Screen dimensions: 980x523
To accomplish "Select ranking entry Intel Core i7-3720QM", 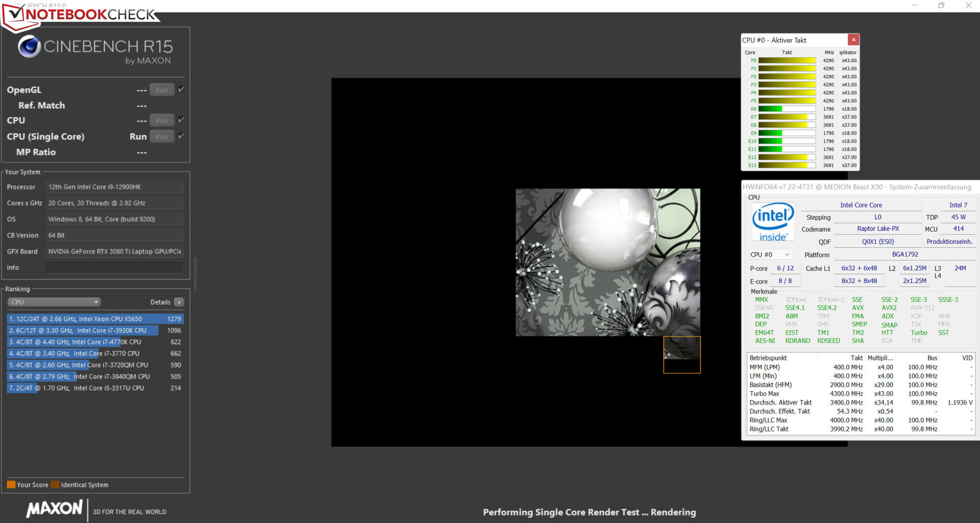I will click(95, 365).
